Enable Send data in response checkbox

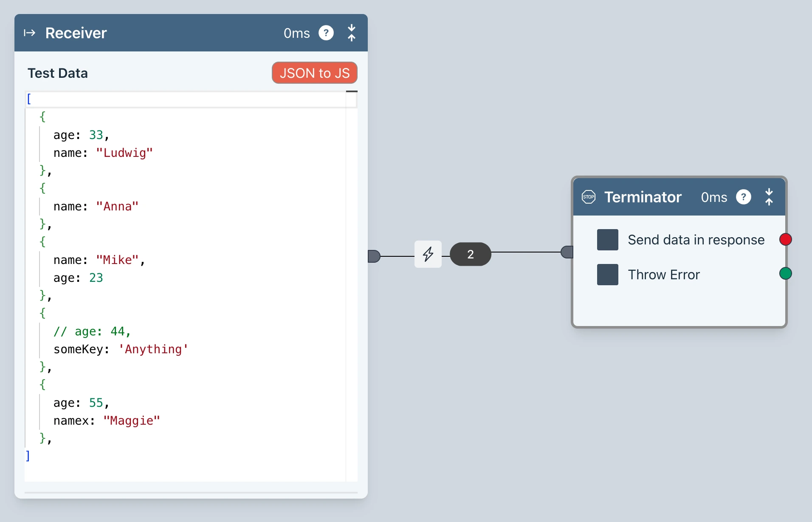(x=607, y=240)
